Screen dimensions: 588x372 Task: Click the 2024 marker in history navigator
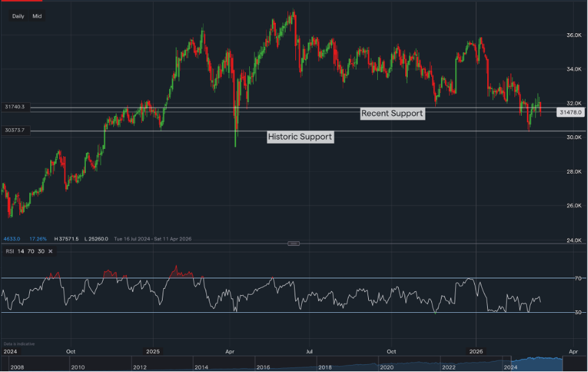(x=511, y=367)
